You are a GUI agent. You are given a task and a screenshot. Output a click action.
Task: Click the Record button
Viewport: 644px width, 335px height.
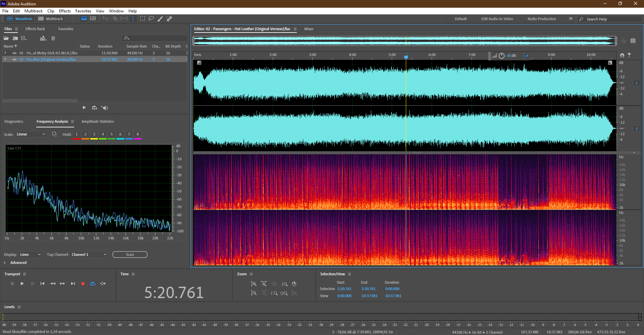pyautogui.click(x=83, y=284)
